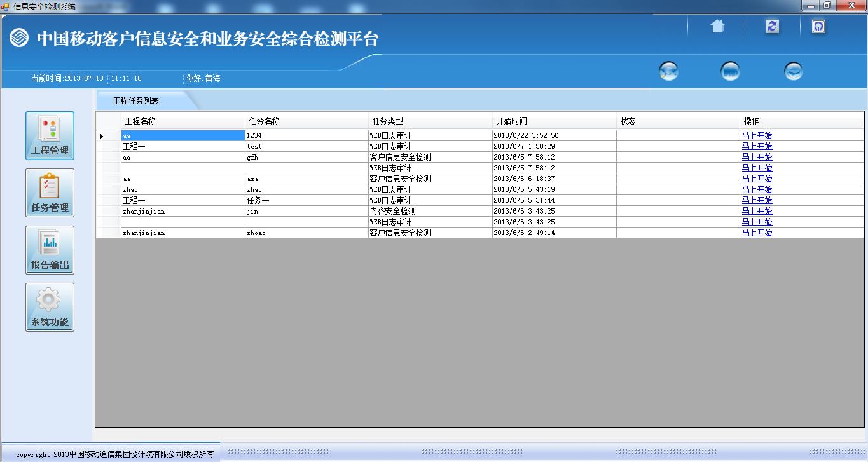
Task: Sort by the 任务类型 column header
Action: [431, 121]
